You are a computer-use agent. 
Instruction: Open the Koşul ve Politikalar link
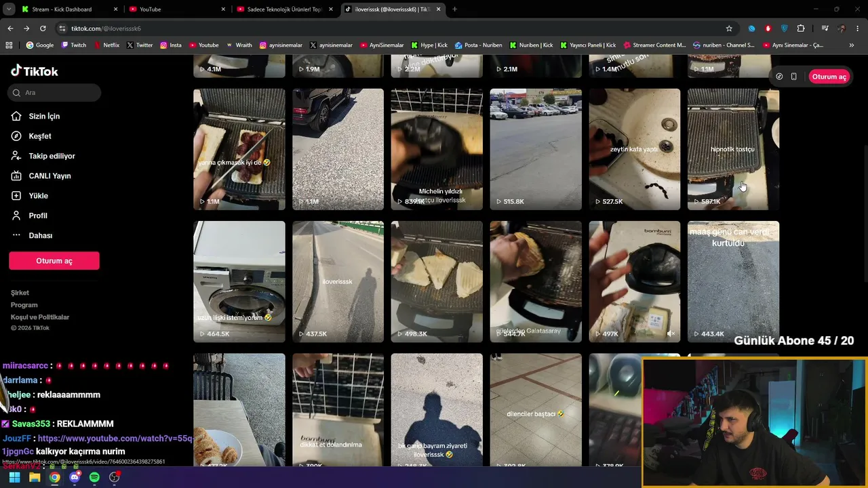click(x=40, y=317)
